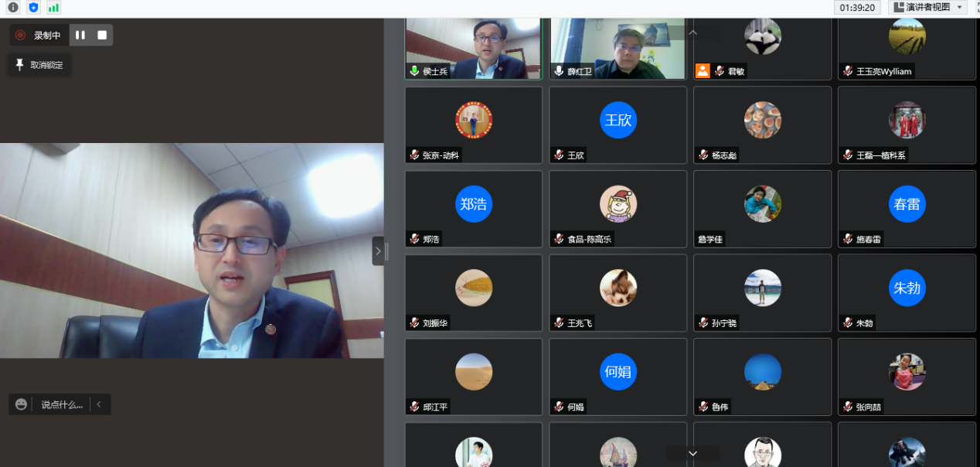Click the mic icon of 薛红卫
Screen dimensions: 980x467
[x=559, y=71]
